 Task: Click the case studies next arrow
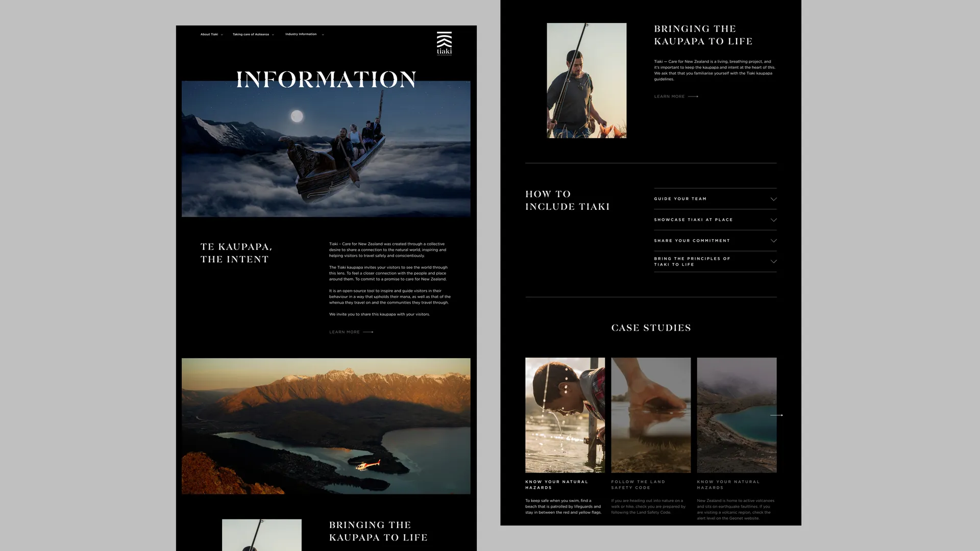776,415
